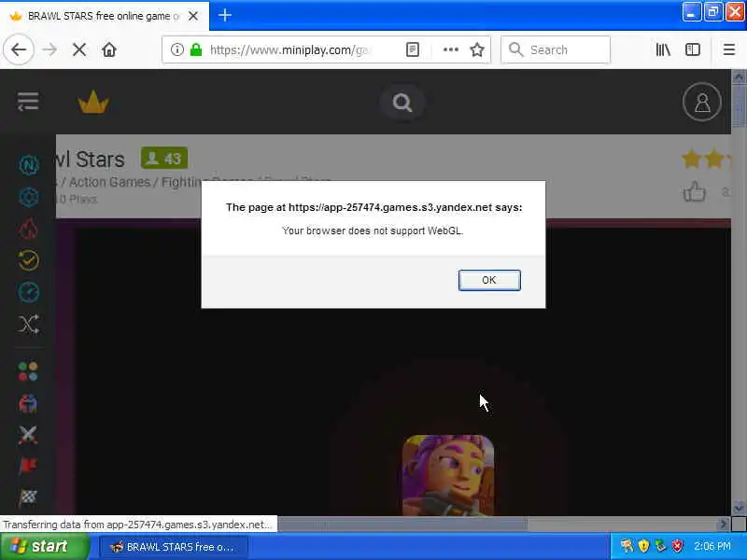Collapse the Miniplay side menu hamburger
This screenshot has height=560, width=747.
pos(28,102)
